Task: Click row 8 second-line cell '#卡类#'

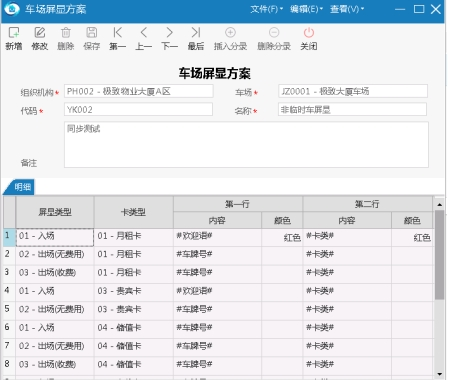Action: [x=347, y=366]
